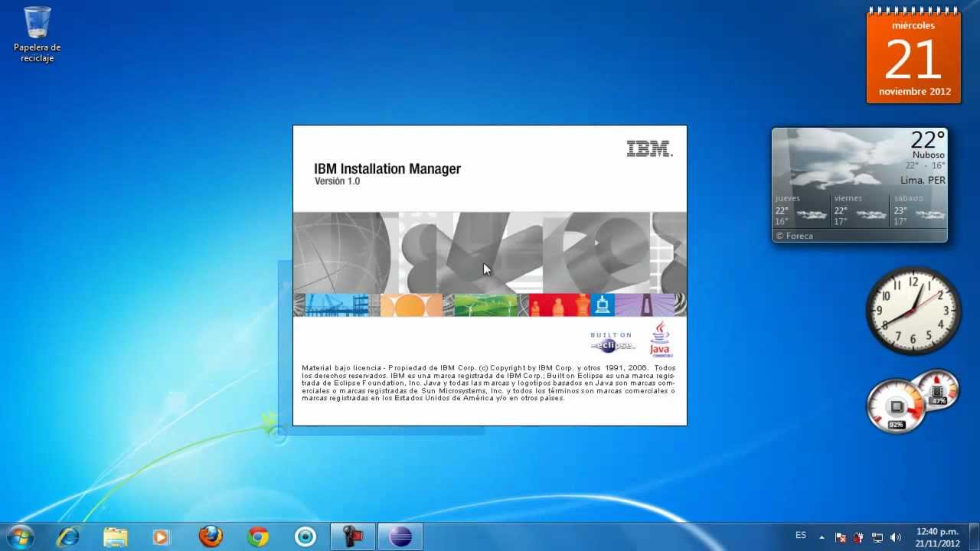The height and width of the screenshot is (551, 980).
Task: Click the weather gadget for Lima, PER
Action: 860,185
